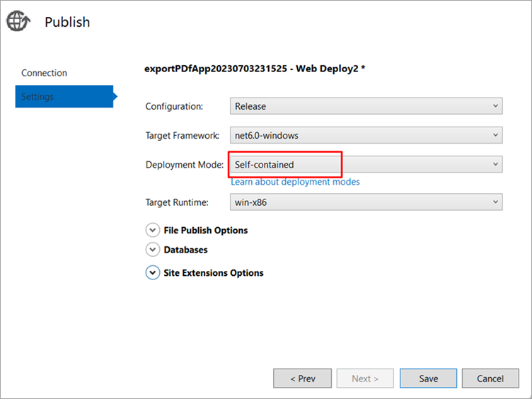Click the Publish globe icon

click(x=18, y=22)
